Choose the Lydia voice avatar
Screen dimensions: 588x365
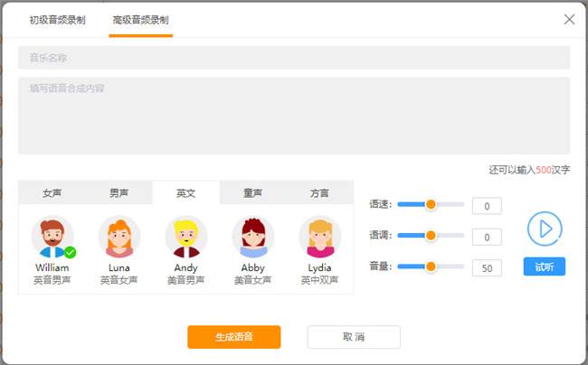pos(320,237)
